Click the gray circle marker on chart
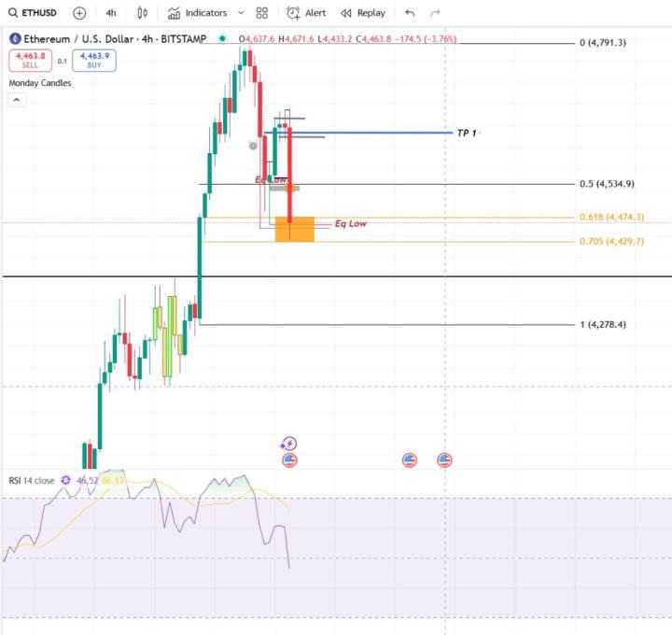Image resolution: width=672 pixels, height=635 pixels. [x=253, y=146]
